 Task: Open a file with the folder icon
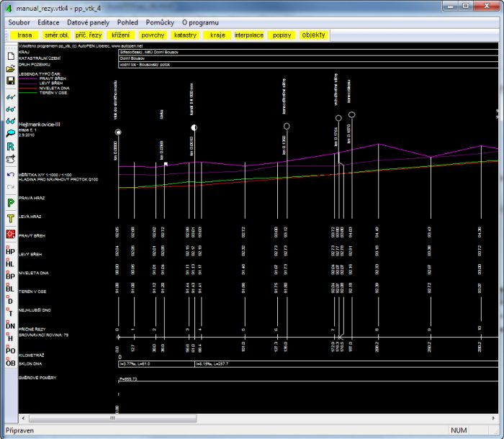(11, 68)
